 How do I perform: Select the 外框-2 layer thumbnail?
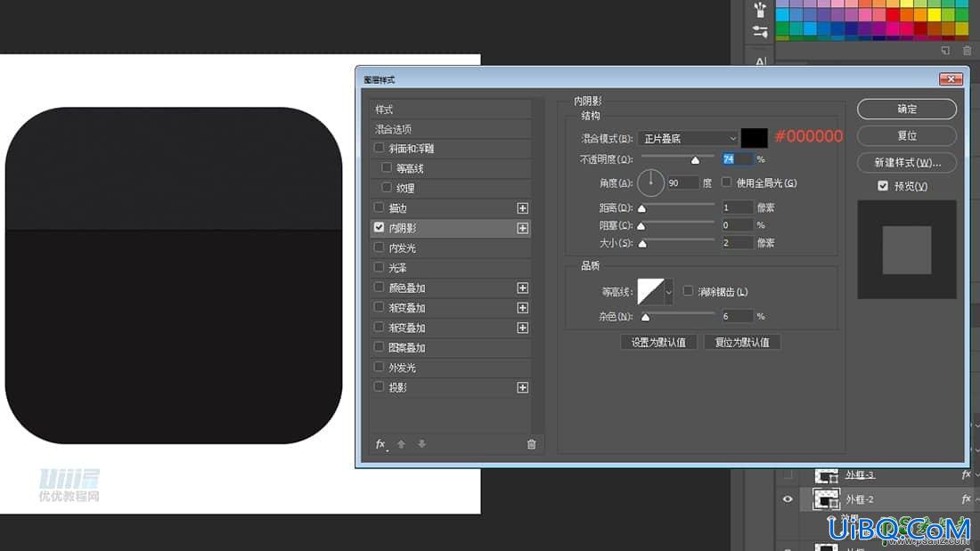point(826,499)
